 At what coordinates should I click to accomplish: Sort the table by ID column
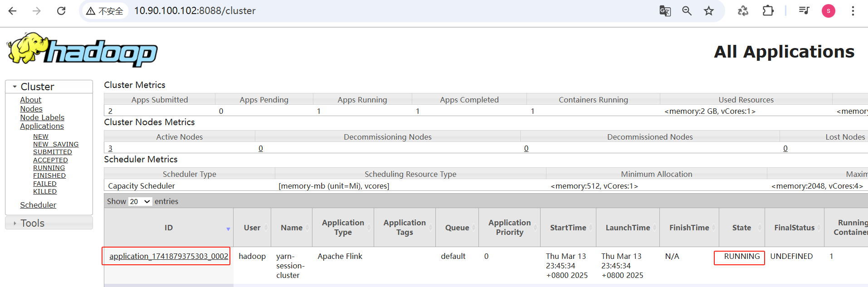pos(169,228)
